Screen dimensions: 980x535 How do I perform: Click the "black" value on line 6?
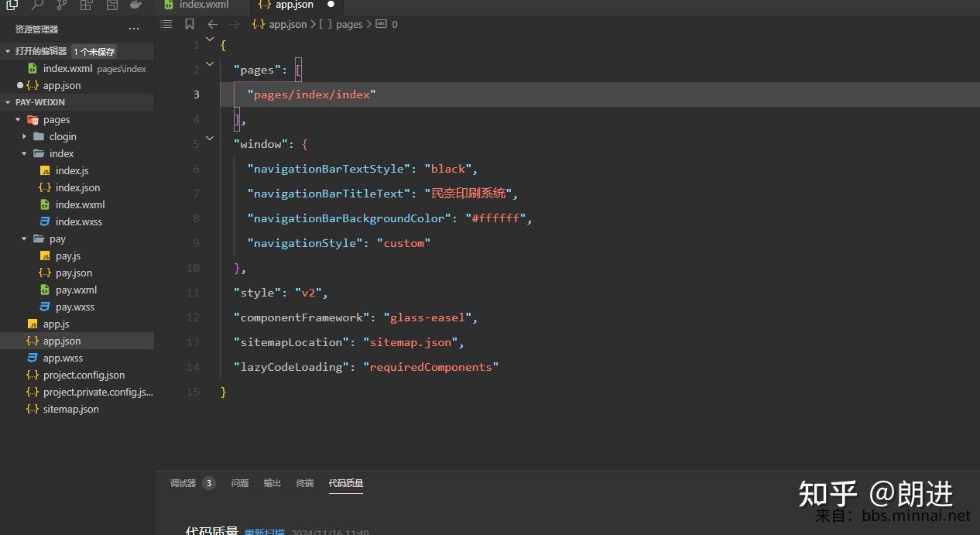coord(448,169)
